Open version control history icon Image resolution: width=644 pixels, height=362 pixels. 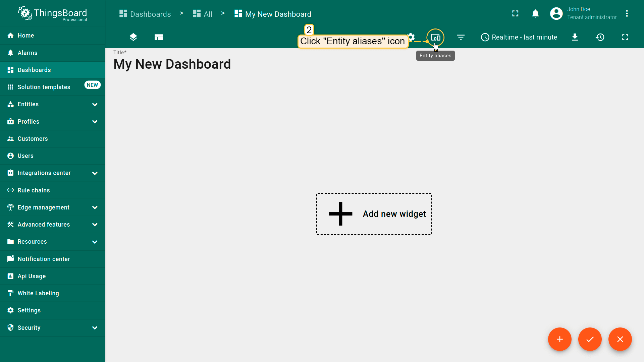pyautogui.click(x=600, y=37)
